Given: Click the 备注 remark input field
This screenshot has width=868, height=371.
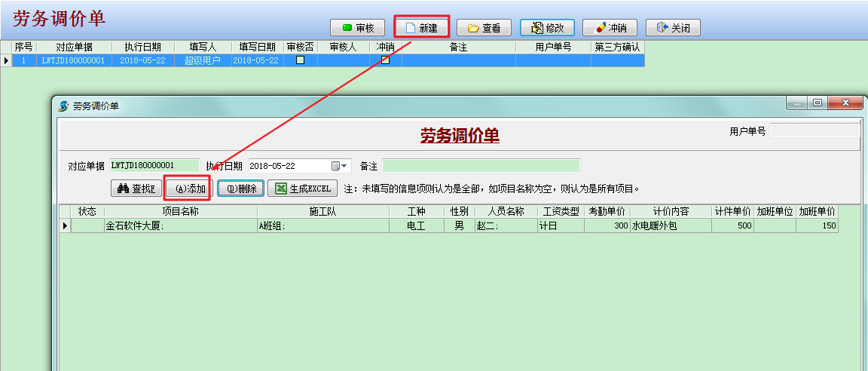Looking at the screenshot, I should pyautogui.click(x=481, y=166).
